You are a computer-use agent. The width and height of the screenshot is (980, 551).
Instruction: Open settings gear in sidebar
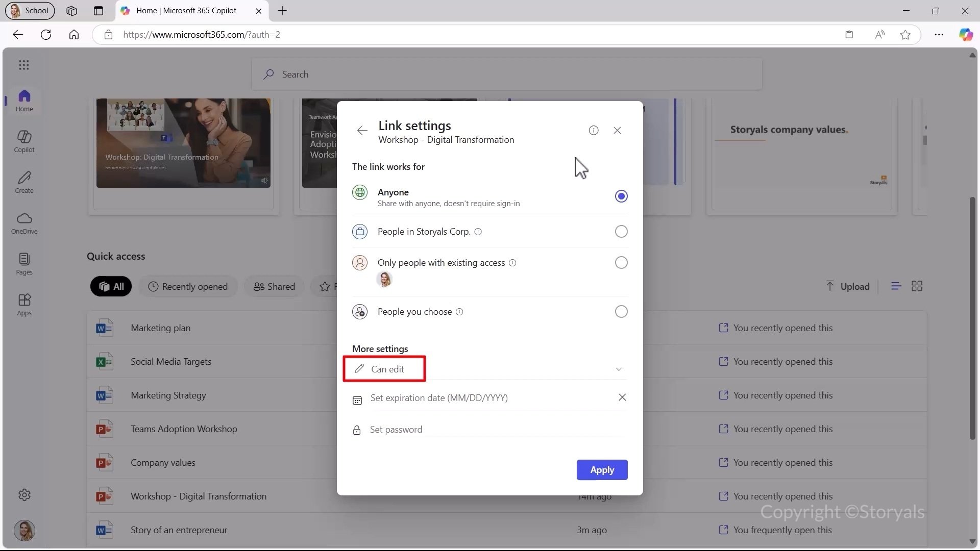[x=24, y=495]
